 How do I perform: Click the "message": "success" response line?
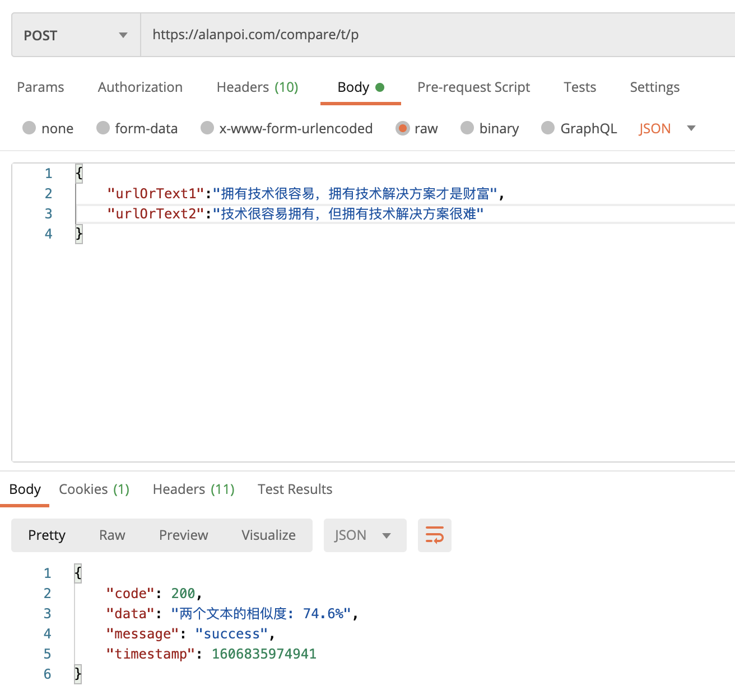(x=190, y=634)
